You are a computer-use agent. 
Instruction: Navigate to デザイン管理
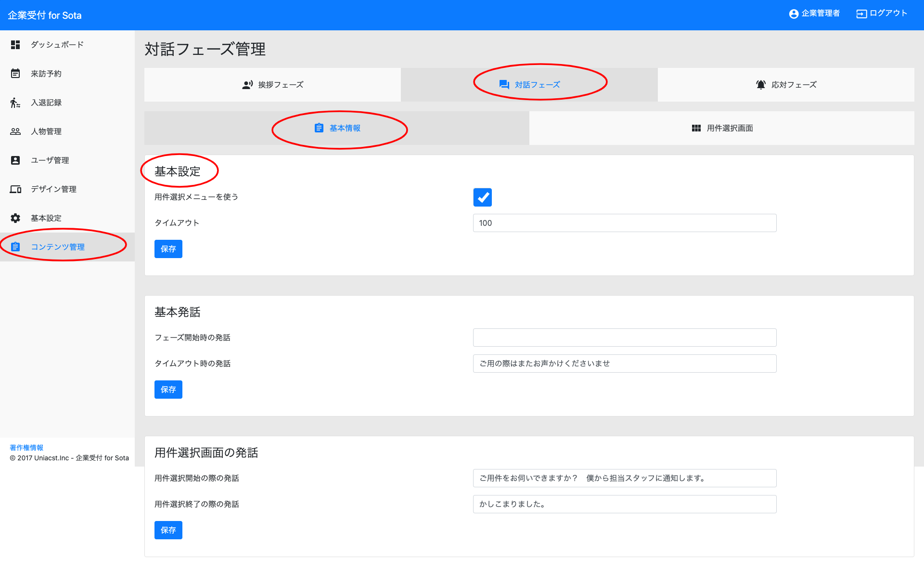(x=67, y=189)
